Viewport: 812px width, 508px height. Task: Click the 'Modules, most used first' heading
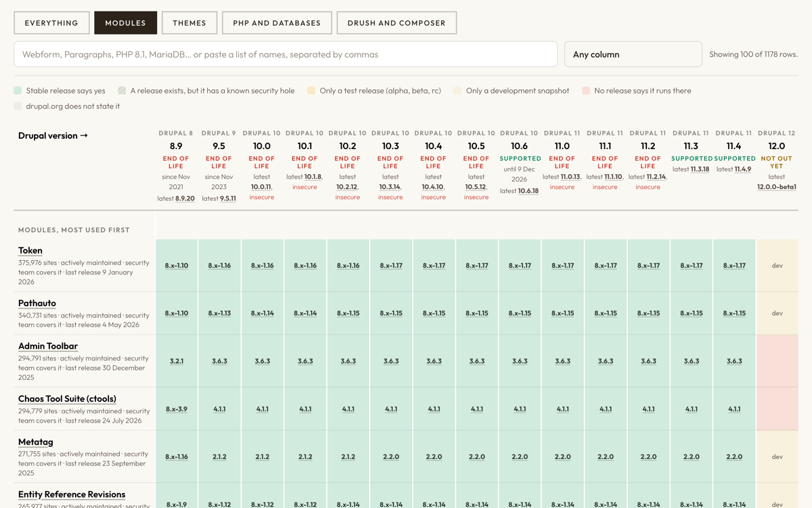click(74, 230)
